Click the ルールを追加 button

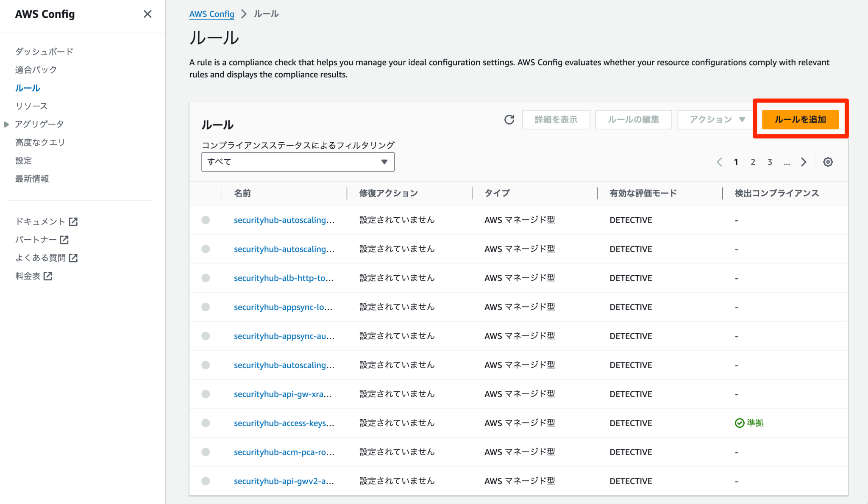pyautogui.click(x=800, y=119)
